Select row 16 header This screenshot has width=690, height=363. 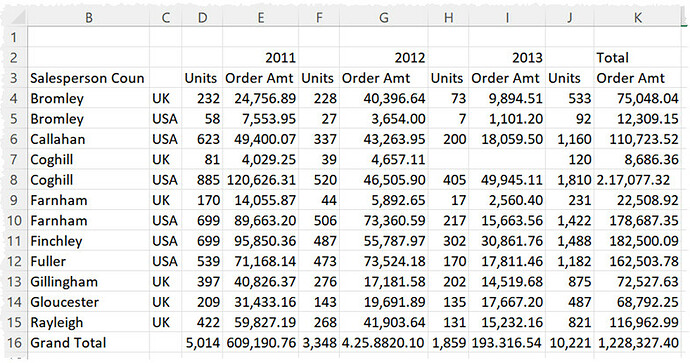[14, 342]
